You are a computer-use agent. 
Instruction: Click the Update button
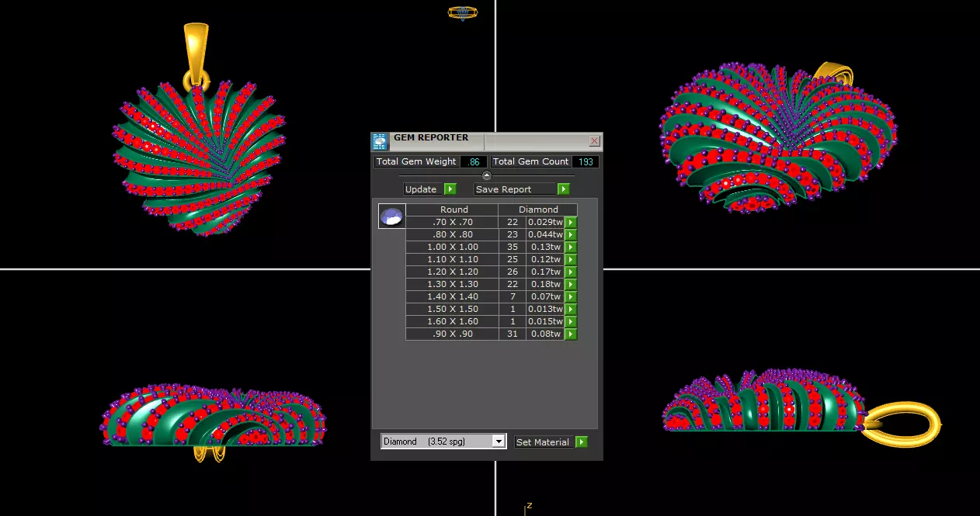[x=423, y=189]
